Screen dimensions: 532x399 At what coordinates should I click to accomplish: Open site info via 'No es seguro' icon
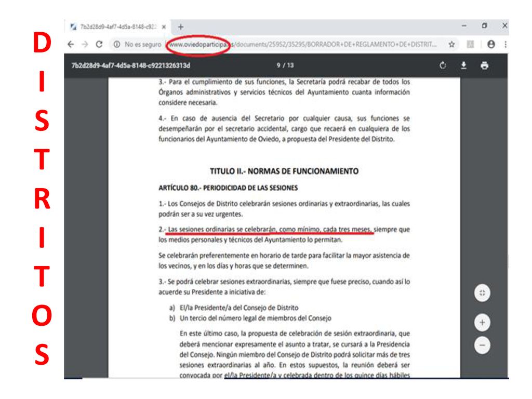pyautogui.click(x=117, y=45)
